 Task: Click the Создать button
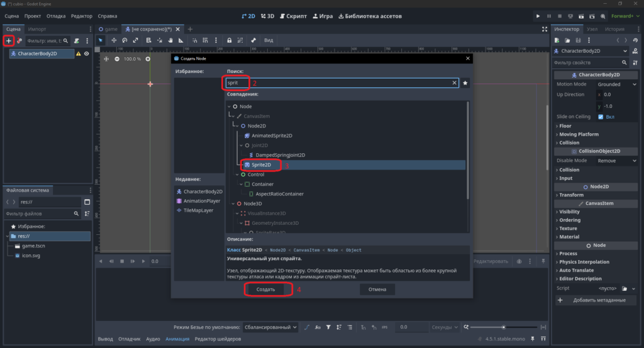tap(266, 290)
